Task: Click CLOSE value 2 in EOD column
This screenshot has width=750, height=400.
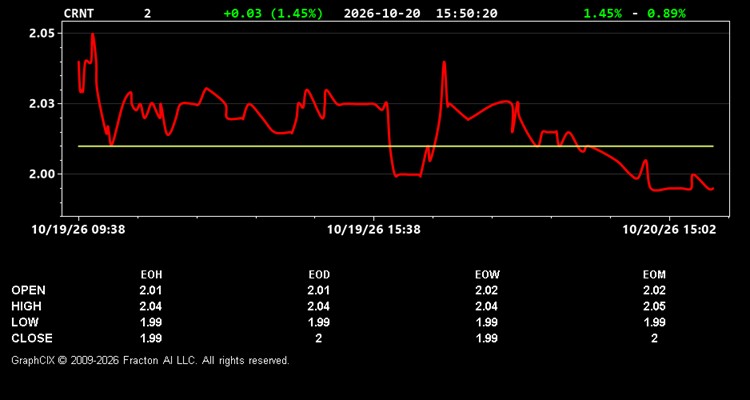Action: click(319, 338)
